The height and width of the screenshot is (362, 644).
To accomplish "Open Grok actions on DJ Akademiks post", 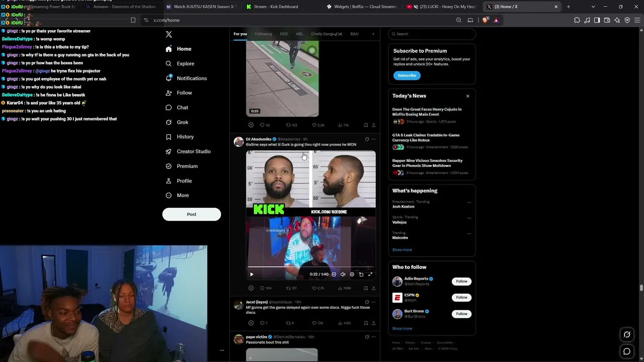I will pyautogui.click(x=367, y=139).
